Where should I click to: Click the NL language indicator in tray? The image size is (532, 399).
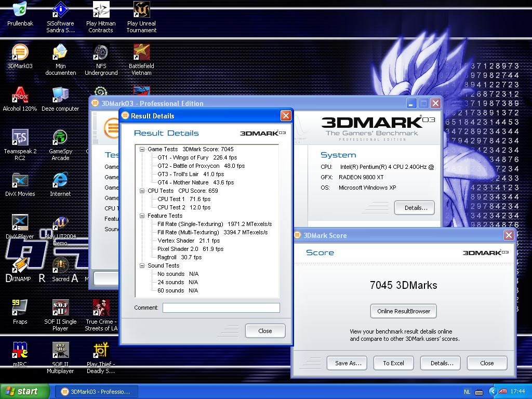point(467,392)
